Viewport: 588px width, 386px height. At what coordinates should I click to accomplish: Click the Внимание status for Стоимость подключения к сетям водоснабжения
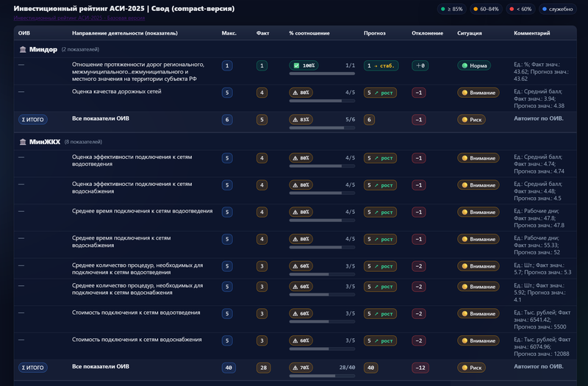coord(478,340)
